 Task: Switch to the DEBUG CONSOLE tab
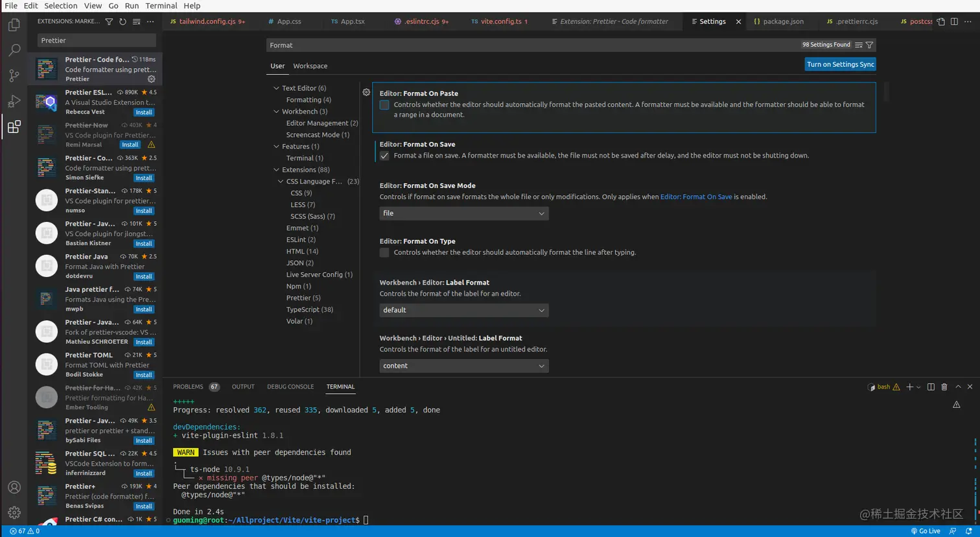click(x=290, y=387)
